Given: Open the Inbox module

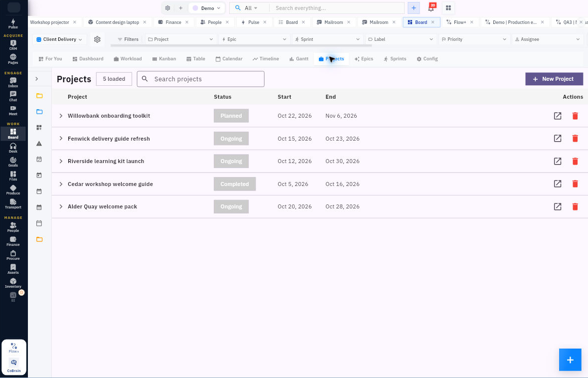Looking at the screenshot, I should [13, 82].
